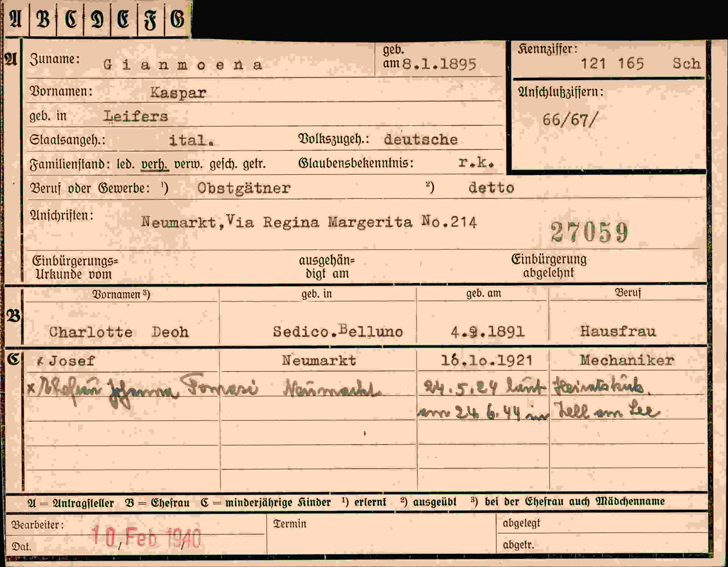This screenshot has height=567, width=728.
Task: Select index tab letter D
Action: (x=97, y=19)
